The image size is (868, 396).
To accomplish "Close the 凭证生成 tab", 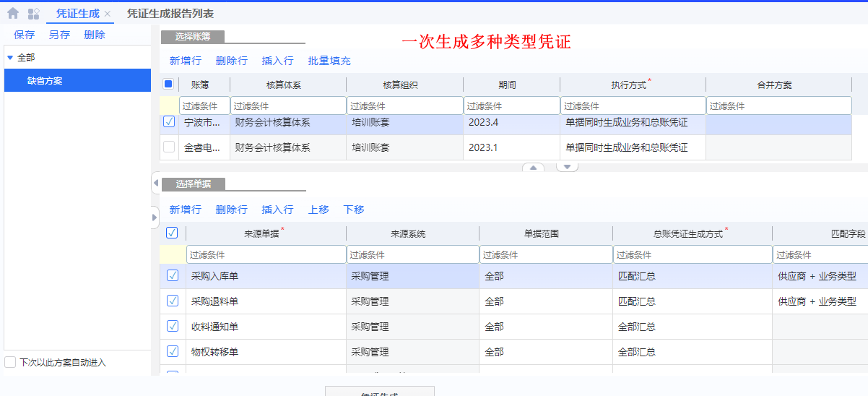I will pos(108,14).
